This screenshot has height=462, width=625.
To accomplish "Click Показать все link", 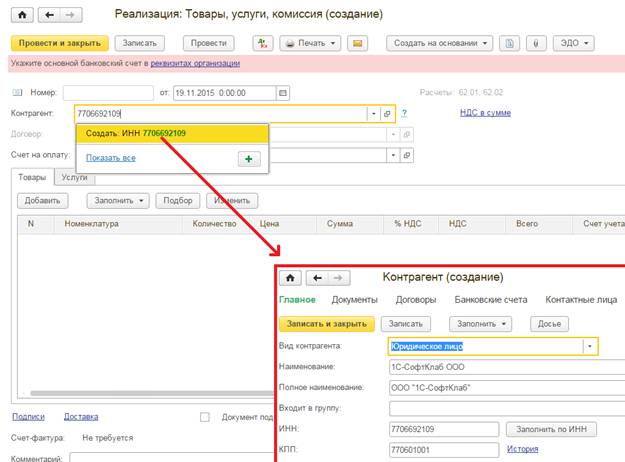I will pos(111,158).
